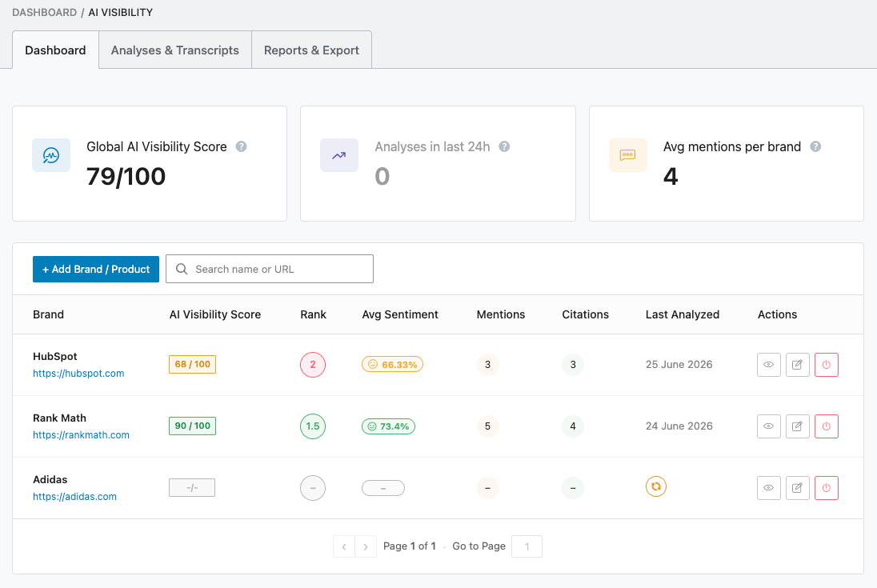Click the Rank Math brand name
877x588 pixels.
(x=59, y=418)
